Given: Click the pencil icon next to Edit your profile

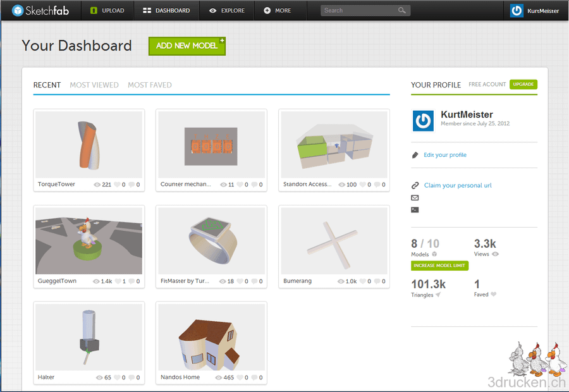Looking at the screenshot, I should click(415, 155).
